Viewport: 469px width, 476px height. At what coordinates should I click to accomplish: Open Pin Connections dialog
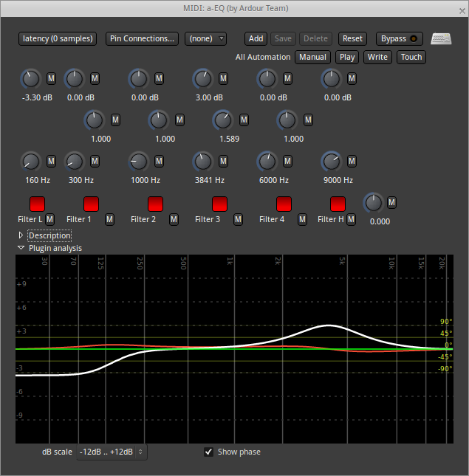(142, 39)
